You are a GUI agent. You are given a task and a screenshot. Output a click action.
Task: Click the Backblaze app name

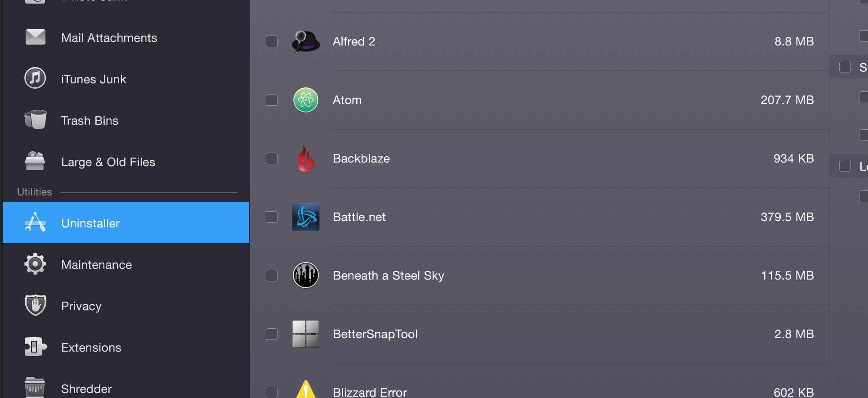click(x=361, y=158)
